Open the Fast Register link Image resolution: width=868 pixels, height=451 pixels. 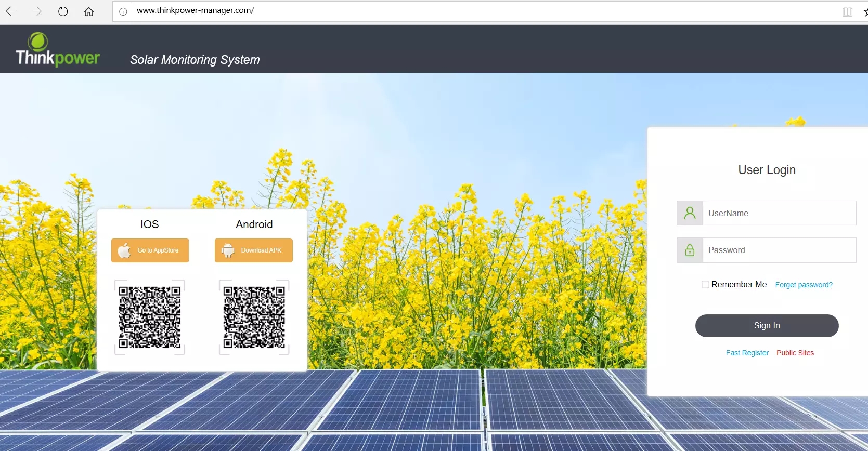pos(747,353)
